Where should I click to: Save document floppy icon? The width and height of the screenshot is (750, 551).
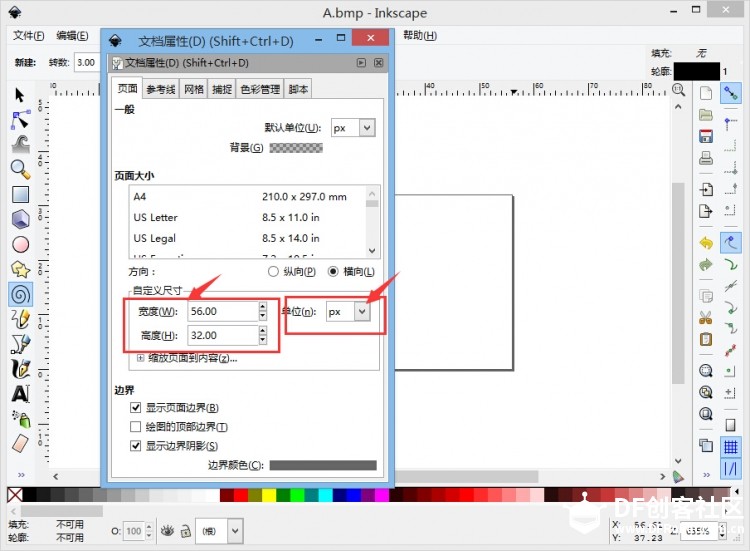point(706,136)
